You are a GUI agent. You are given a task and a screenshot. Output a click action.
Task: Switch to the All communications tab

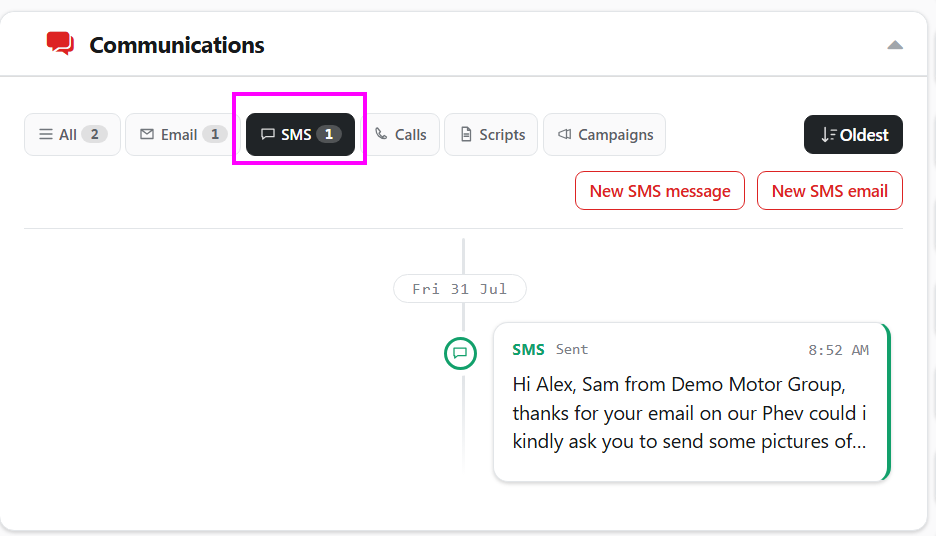coord(72,134)
